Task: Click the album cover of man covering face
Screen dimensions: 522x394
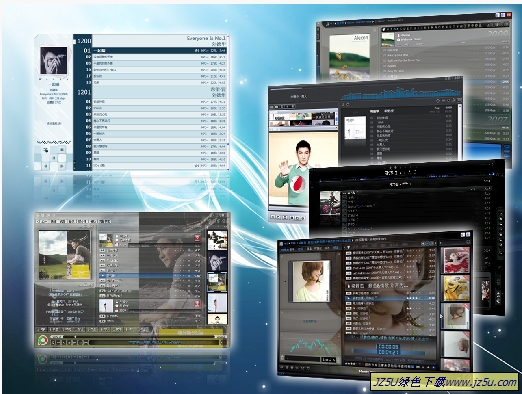Action: pyautogui.click(x=54, y=60)
